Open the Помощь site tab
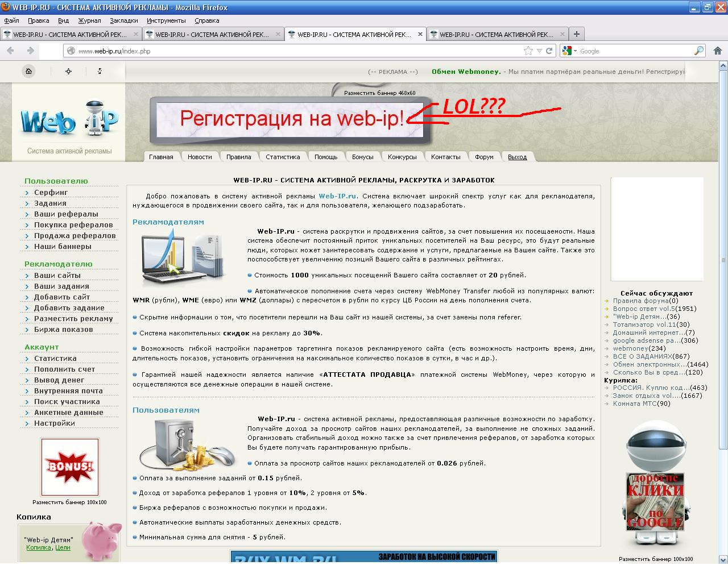 326,157
